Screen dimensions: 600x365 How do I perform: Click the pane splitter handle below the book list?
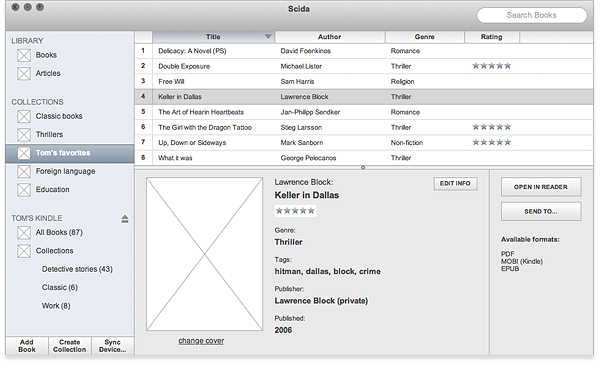(x=363, y=168)
